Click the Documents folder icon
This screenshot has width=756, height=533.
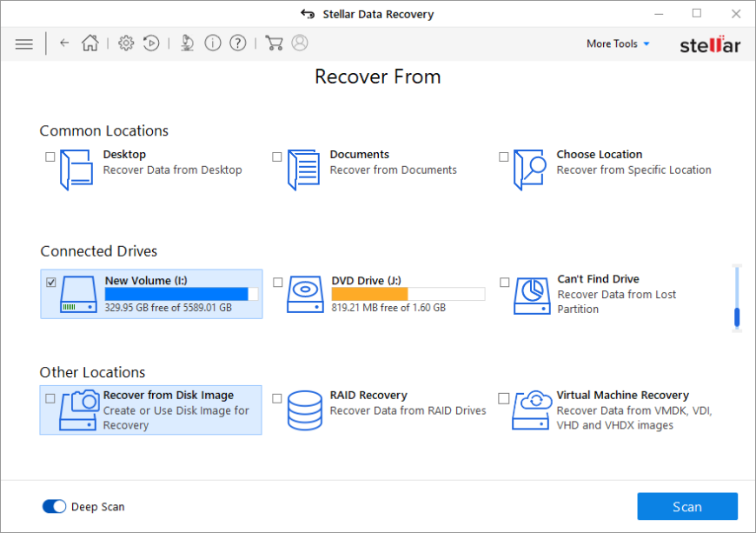(x=304, y=170)
